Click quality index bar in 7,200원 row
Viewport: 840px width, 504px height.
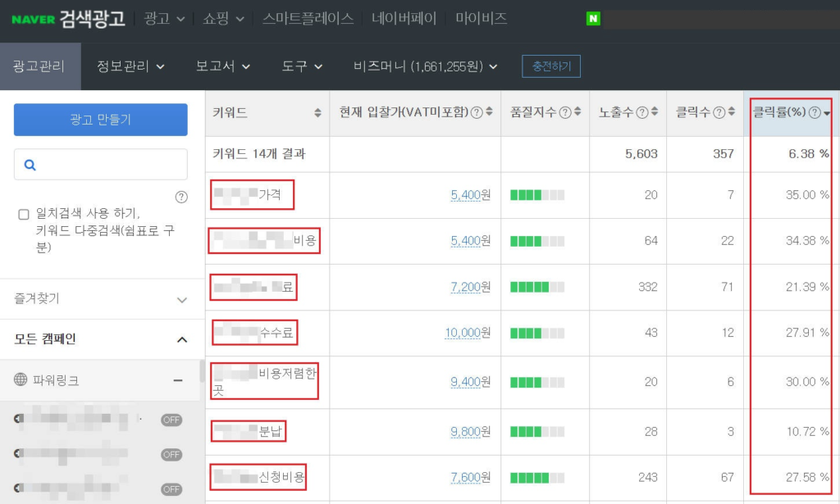537,288
